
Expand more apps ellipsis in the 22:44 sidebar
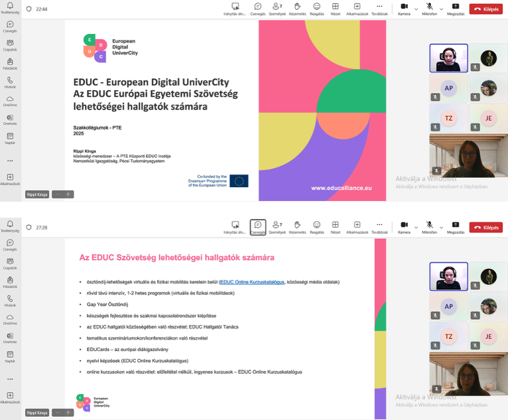tap(10, 161)
